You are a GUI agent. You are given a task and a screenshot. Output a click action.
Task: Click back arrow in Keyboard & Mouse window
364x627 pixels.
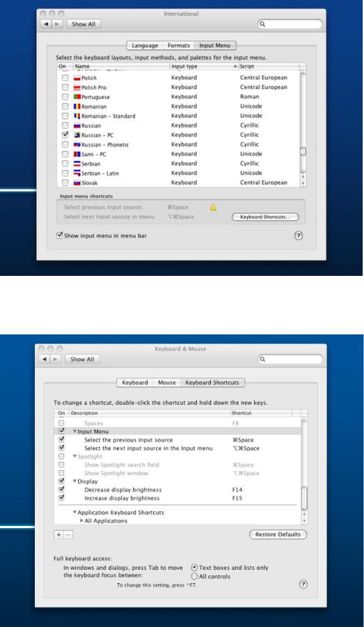point(45,359)
